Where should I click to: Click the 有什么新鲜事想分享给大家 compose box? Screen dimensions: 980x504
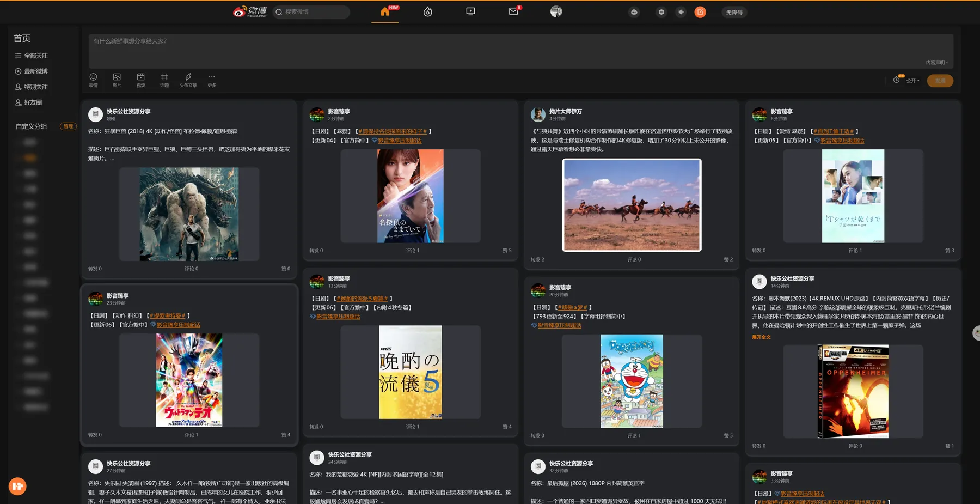pyautogui.click(x=521, y=51)
